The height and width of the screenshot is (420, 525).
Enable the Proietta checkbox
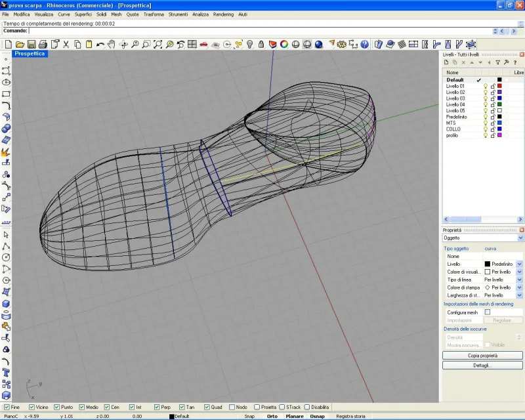pos(257,408)
